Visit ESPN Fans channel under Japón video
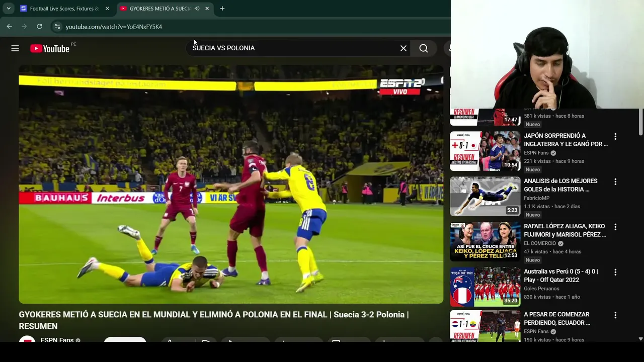Screen dimensions: 644x362 536,153
